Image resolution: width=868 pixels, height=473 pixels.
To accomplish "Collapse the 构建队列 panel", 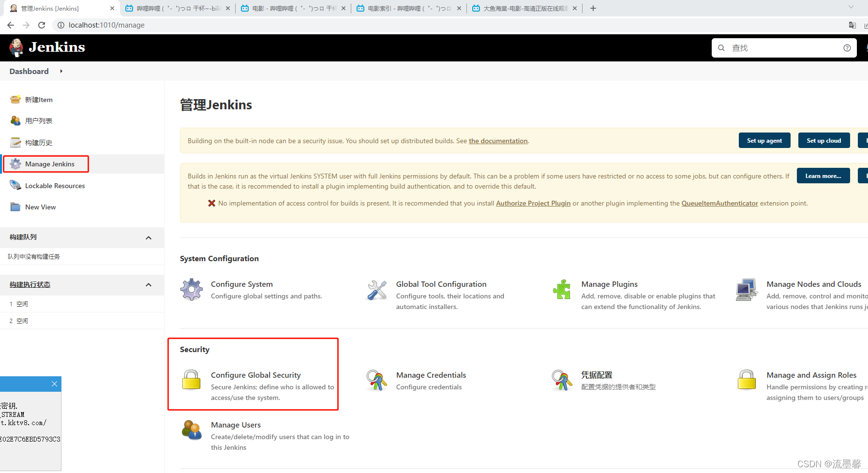I will click(149, 237).
